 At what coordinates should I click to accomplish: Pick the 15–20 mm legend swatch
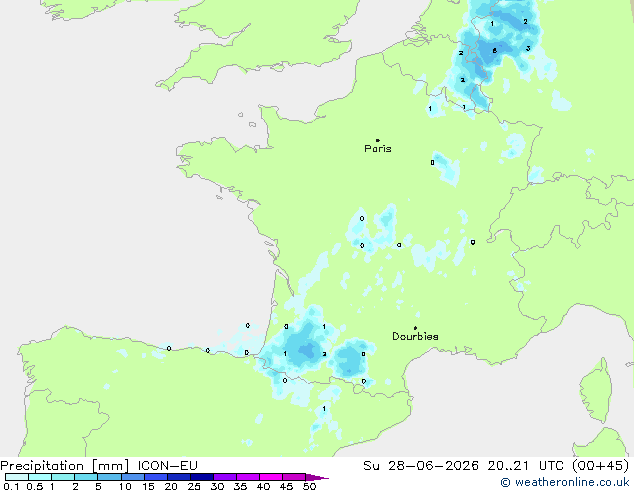[x=156, y=477]
